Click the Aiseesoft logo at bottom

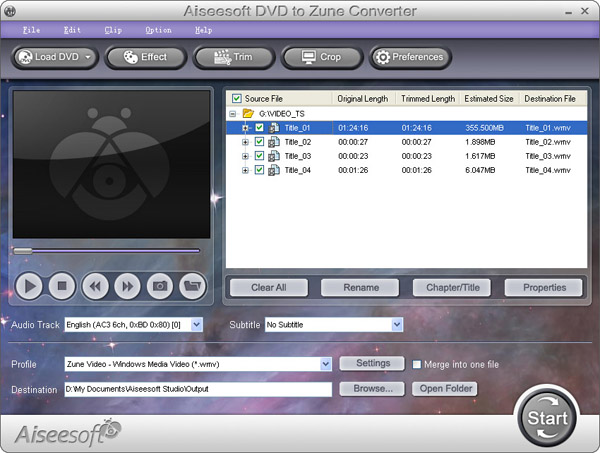[x=68, y=433]
